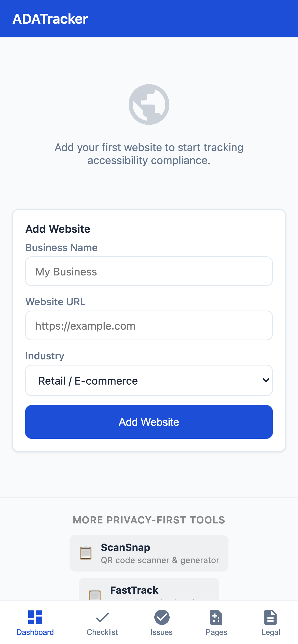The width and height of the screenshot is (298, 644).
Task: Click the ADATracker header title
Action: tap(50, 19)
